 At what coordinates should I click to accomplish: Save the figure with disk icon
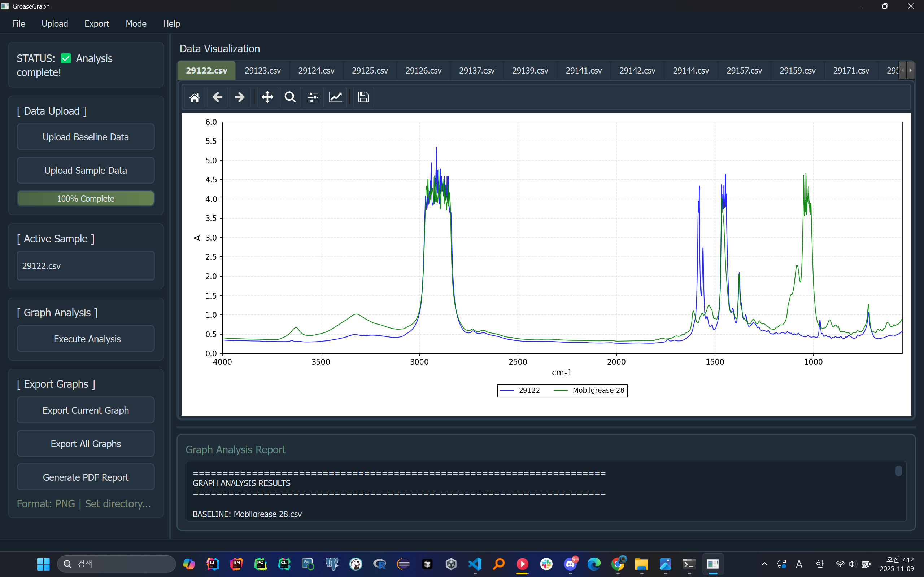click(x=363, y=97)
